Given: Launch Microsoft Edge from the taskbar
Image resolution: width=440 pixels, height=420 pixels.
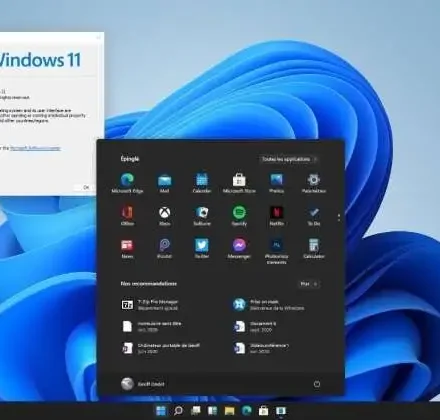Looking at the screenshot, I should click(246, 411).
